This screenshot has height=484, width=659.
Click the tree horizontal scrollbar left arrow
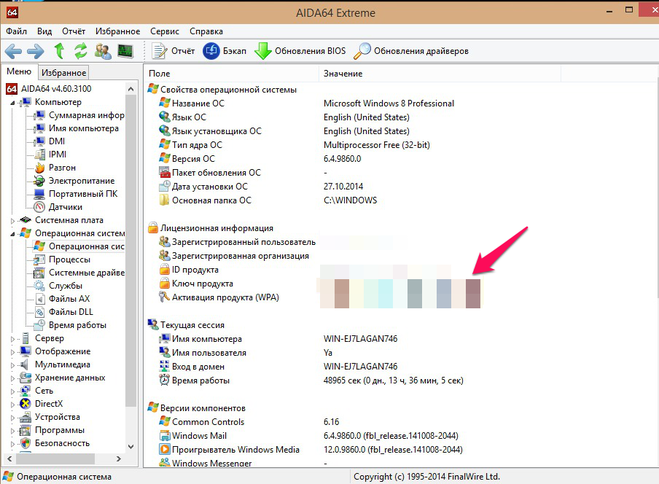tap(10, 459)
